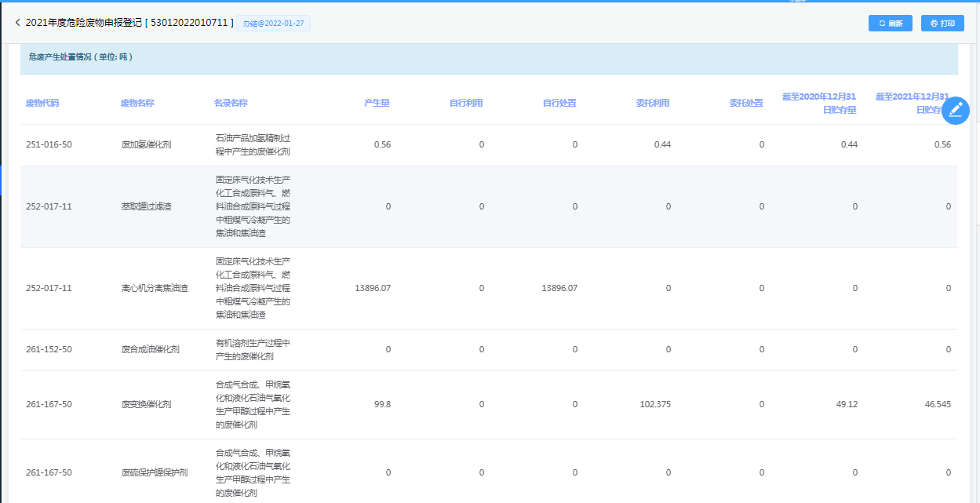Screen dimensions: 980x503
Task: Click 委托利用 value 0.44 in 废加氢催化剂 row
Action: coord(662,144)
